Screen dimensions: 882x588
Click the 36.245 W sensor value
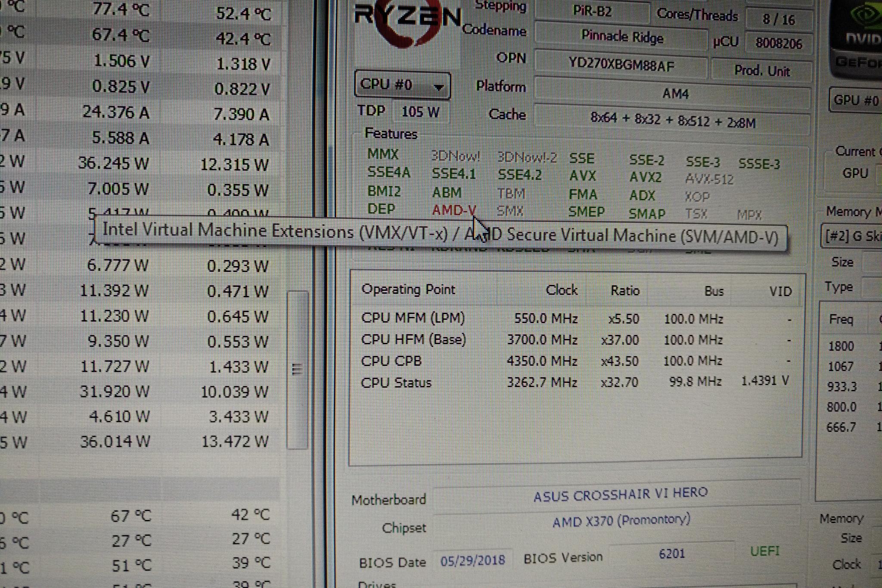tap(113, 163)
